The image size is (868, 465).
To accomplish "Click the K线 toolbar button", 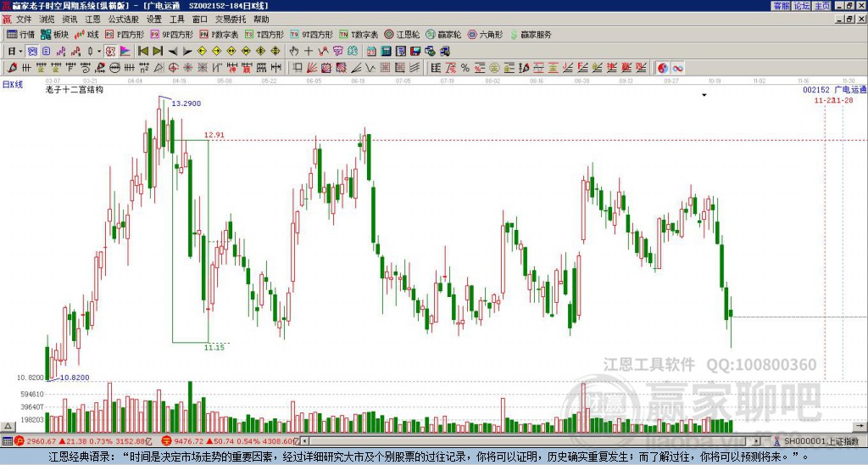I will click(x=86, y=34).
